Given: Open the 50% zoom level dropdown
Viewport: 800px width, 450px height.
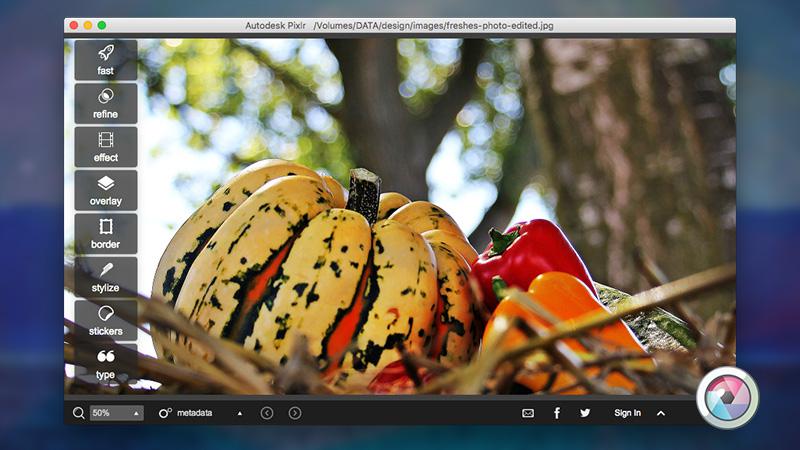Looking at the screenshot, I should tap(117, 413).
